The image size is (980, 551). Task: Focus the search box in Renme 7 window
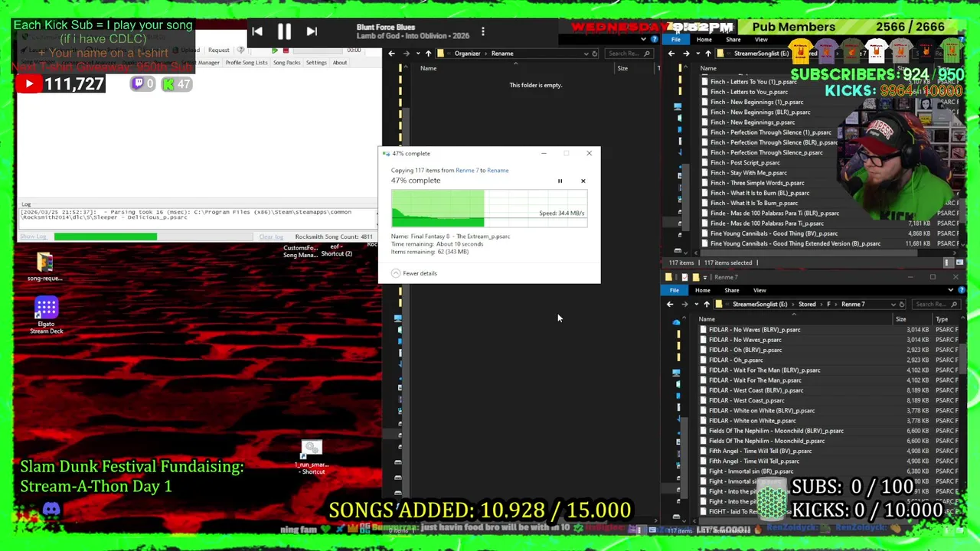click(936, 305)
